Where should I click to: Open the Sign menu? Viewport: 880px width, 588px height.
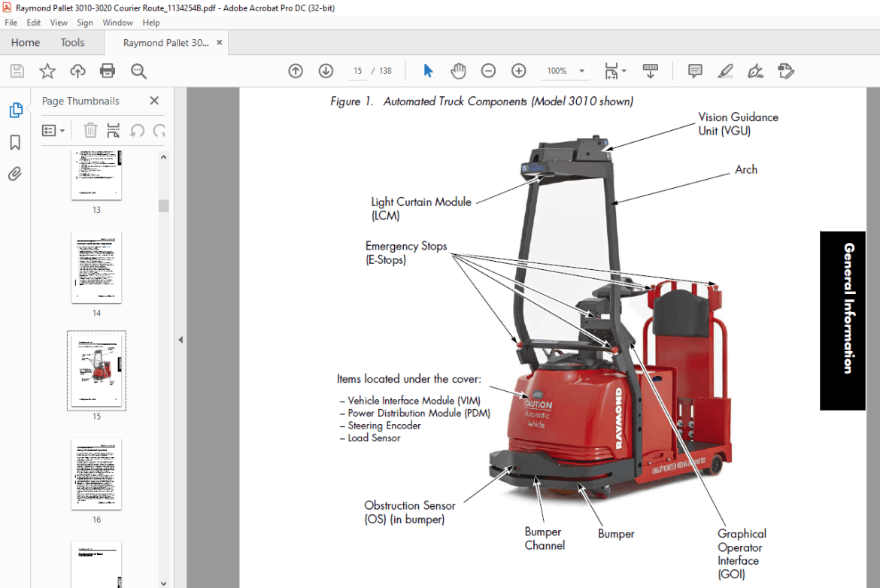[85, 23]
